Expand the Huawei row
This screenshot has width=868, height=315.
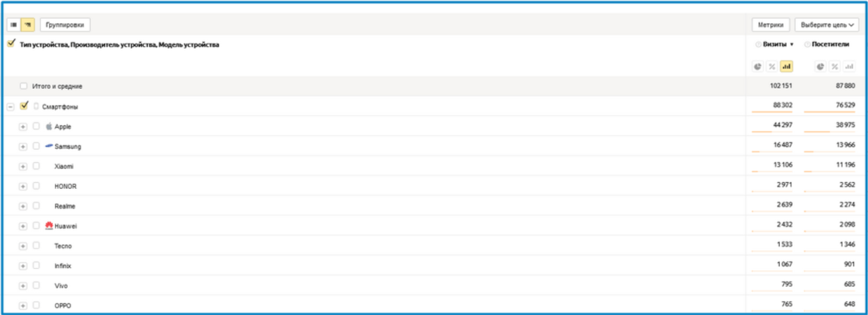23,226
